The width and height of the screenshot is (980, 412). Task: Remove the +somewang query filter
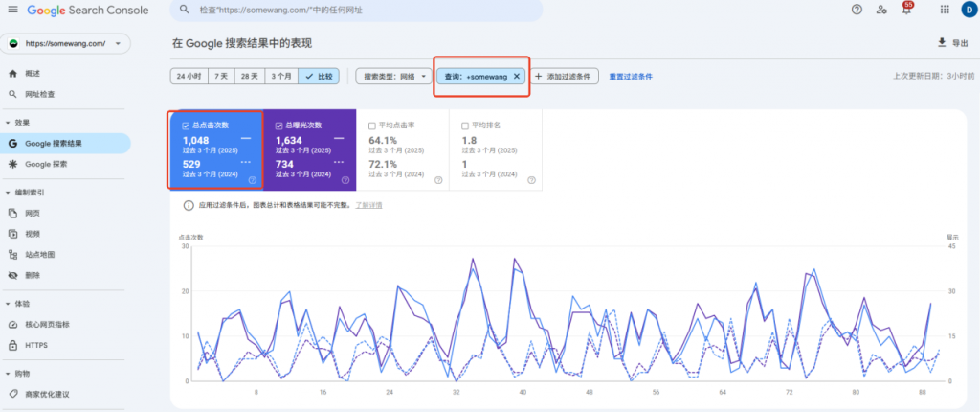point(516,77)
